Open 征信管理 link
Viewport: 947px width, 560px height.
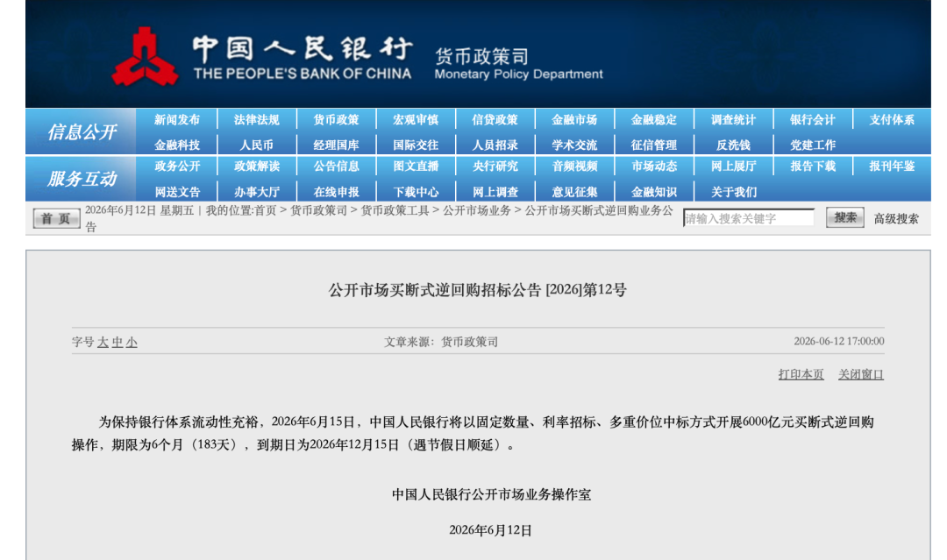click(x=654, y=145)
